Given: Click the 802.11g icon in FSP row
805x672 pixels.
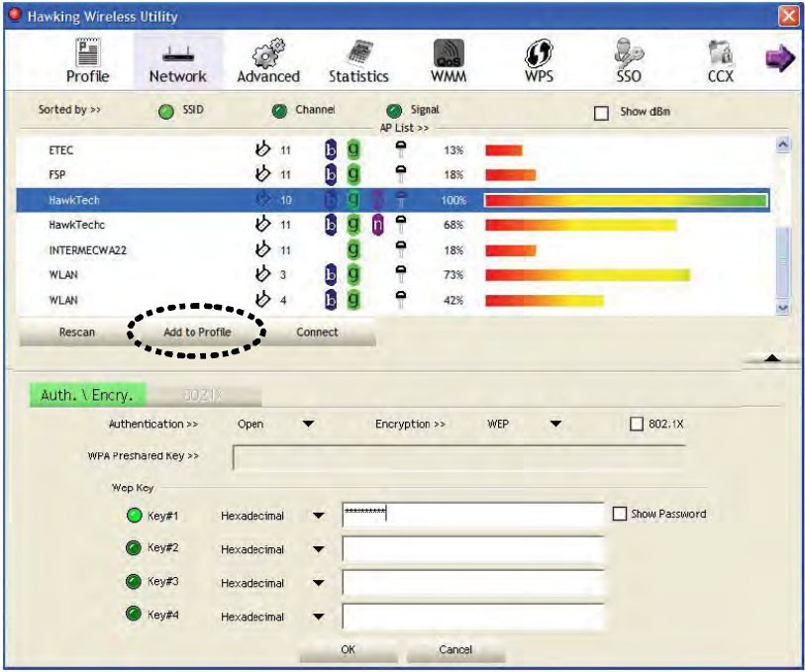Looking at the screenshot, I should [353, 174].
